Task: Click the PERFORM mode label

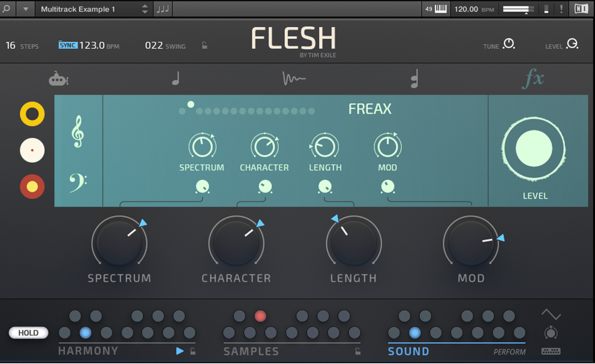Action: click(510, 352)
